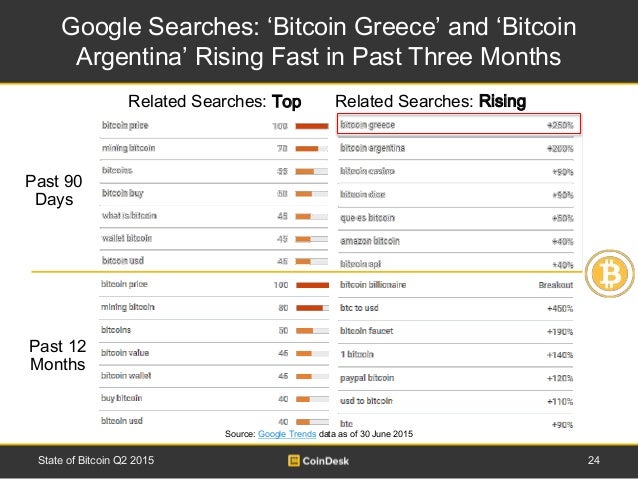Open the 'amazon bitcoin' rising search
Viewport: 638px width, 479px height.
(x=369, y=240)
